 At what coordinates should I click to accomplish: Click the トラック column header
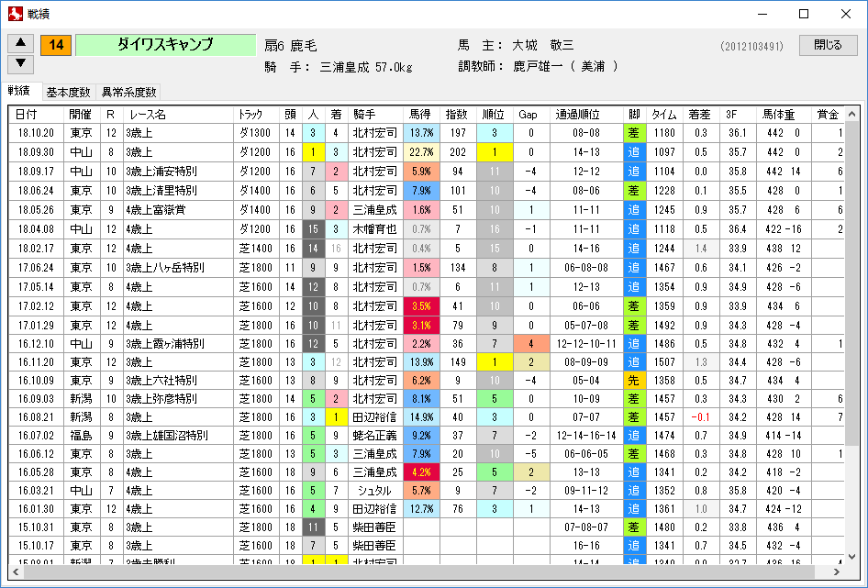[x=256, y=115]
